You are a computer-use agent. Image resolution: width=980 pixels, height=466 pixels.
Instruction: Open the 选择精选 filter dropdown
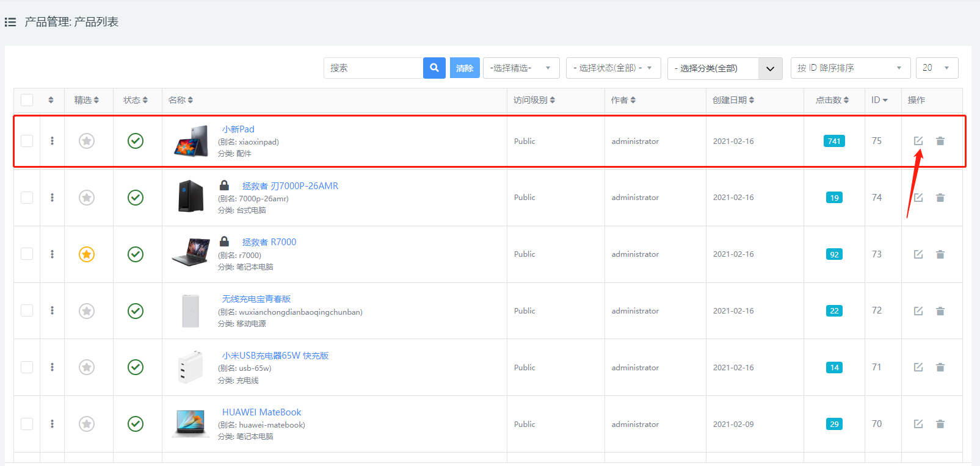[521, 68]
